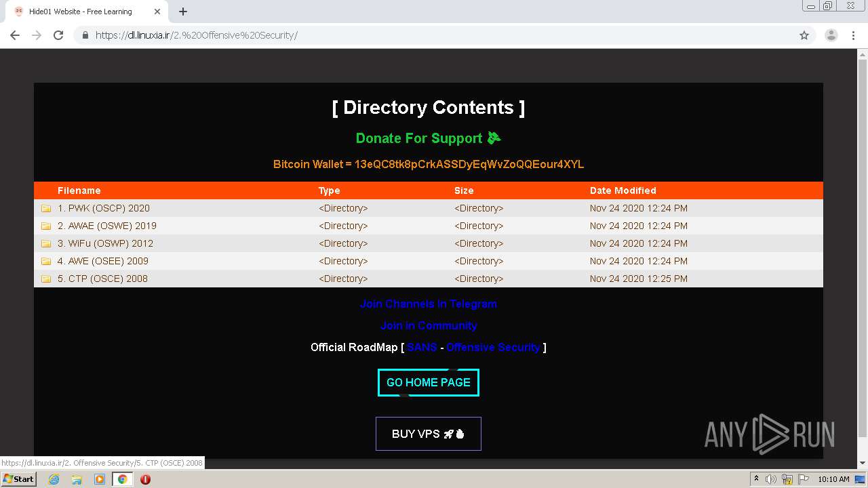Select the Bitcoin Wallet address text
This screenshot has width=868, height=488.
click(x=469, y=164)
